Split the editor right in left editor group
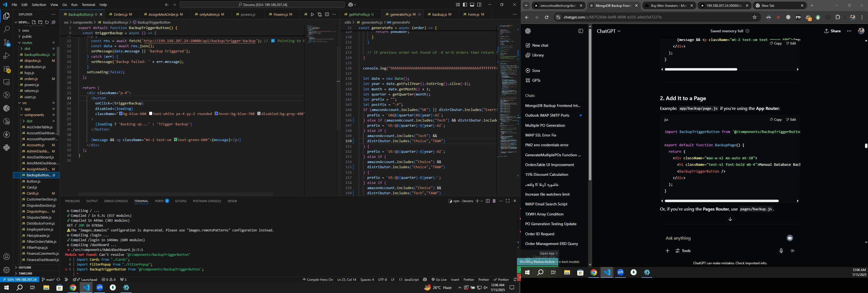Screen dimensions: 868x293 pyautogui.click(x=327, y=14)
